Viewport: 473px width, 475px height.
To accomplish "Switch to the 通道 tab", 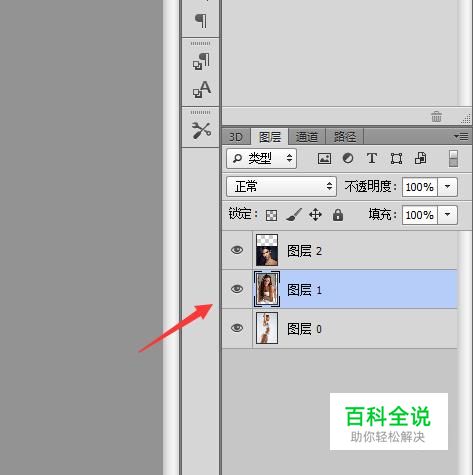I will 307,137.
